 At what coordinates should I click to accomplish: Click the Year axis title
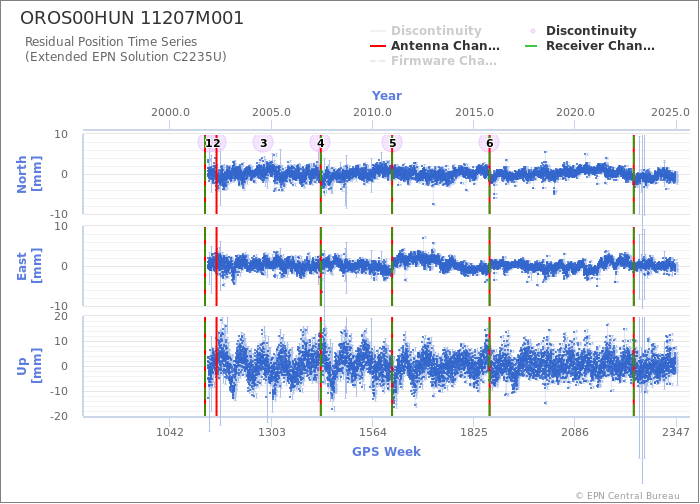pyautogui.click(x=387, y=96)
